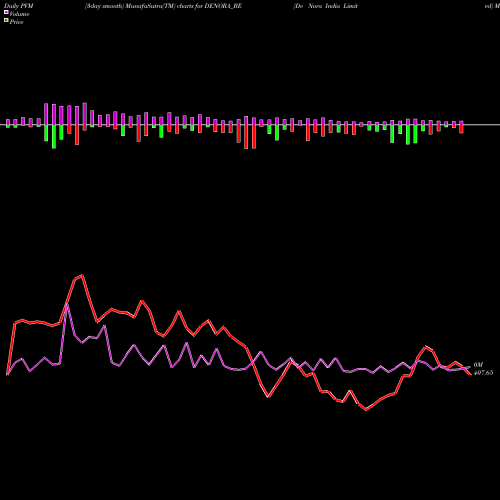
Task: Click the Price legend swatch
Action: [6, 21]
